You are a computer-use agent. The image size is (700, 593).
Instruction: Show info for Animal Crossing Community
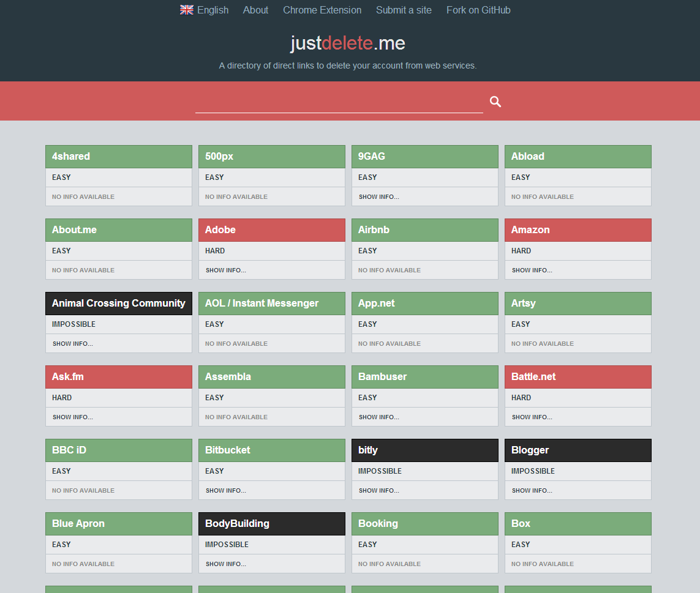72,343
